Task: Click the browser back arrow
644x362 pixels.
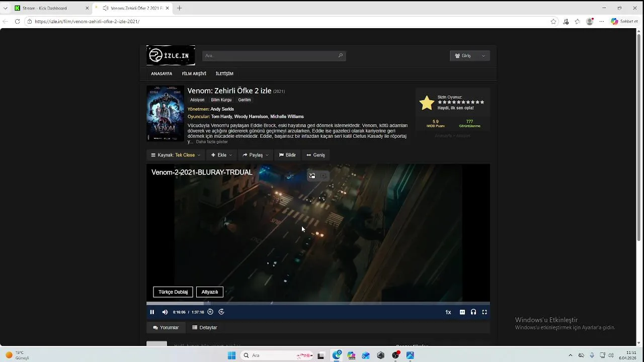Action: coord(6,22)
